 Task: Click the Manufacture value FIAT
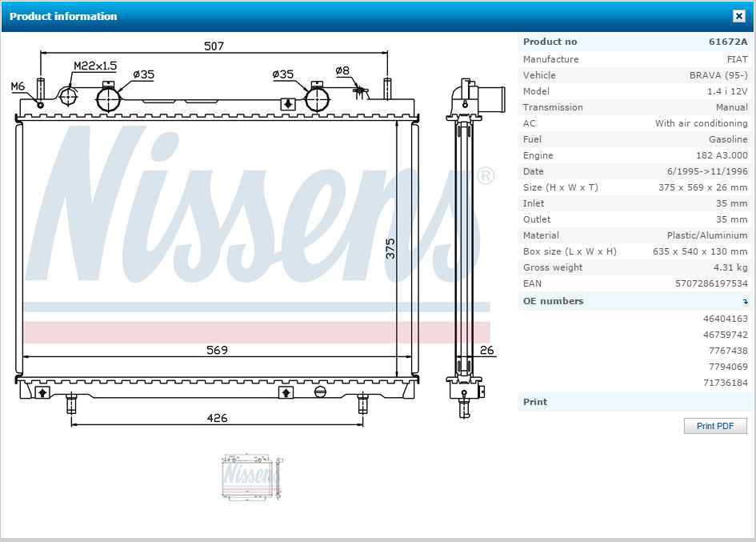coord(737,59)
